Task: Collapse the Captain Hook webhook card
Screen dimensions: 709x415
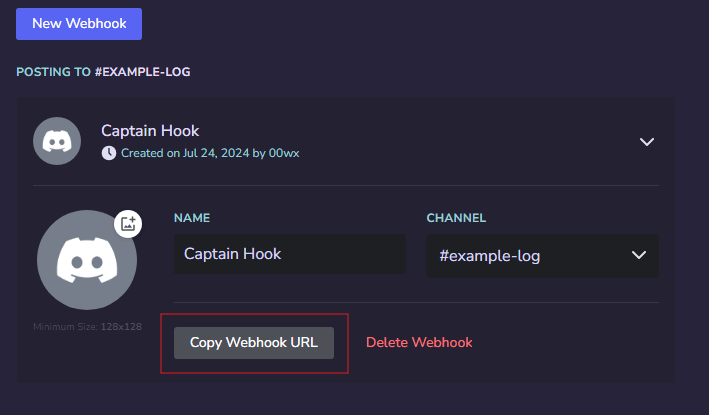Action: tap(647, 141)
